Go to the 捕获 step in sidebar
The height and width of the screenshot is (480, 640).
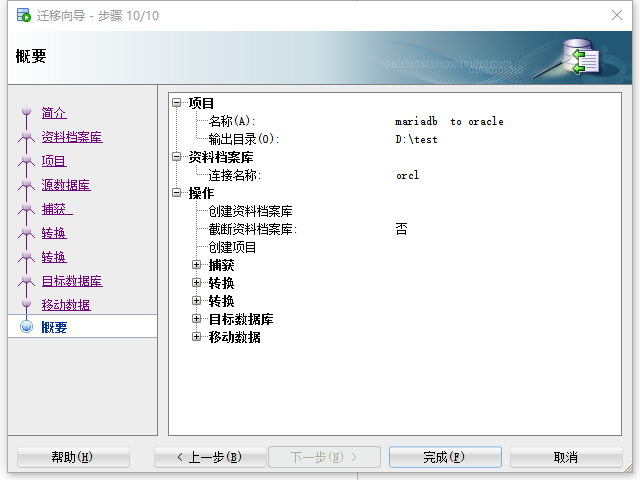click(57, 209)
